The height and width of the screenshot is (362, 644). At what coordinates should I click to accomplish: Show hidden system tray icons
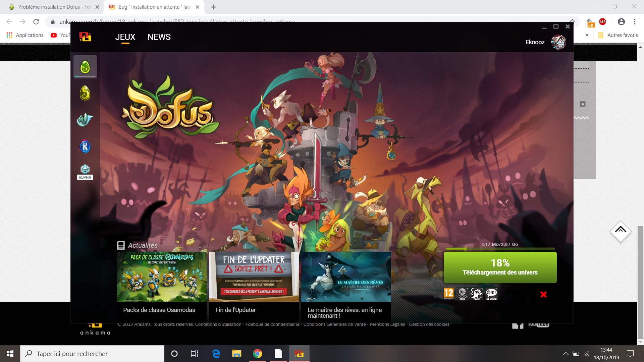point(566,354)
